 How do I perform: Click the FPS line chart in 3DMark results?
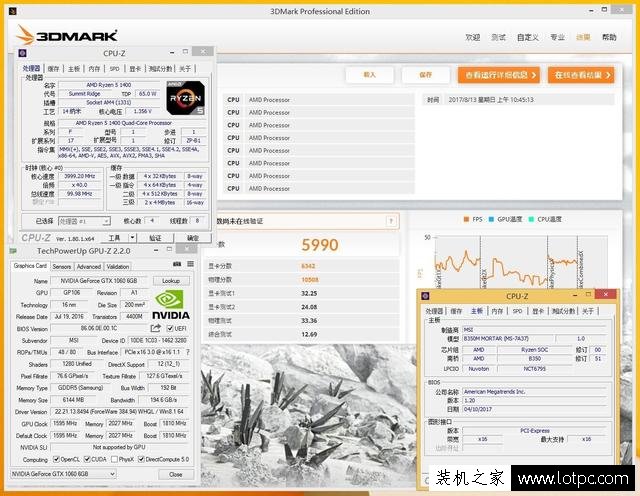[522, 261]
